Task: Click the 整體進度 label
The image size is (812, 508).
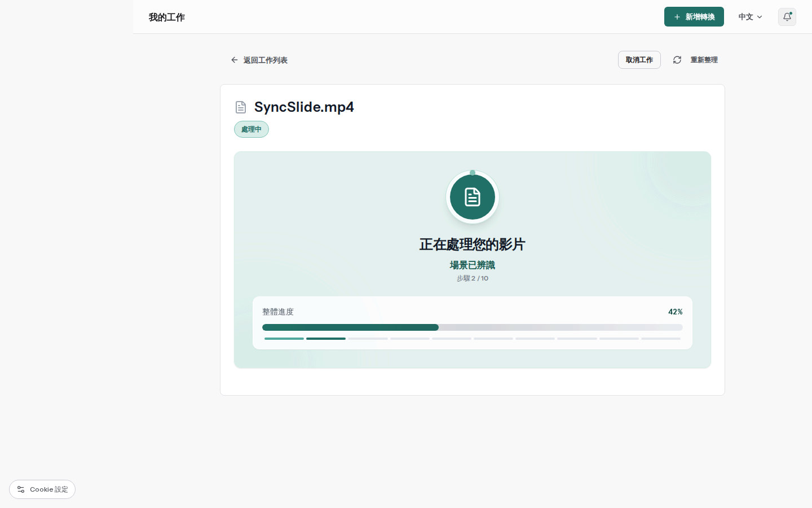Action: pyautogui.click(x=278, y=312)
